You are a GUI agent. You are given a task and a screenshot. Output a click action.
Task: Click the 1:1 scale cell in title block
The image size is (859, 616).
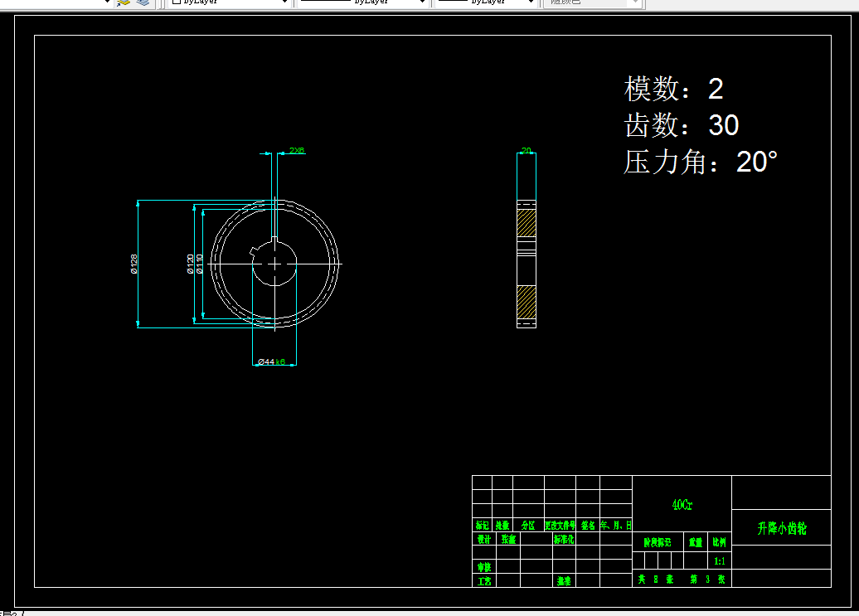[x=720, y=561]
